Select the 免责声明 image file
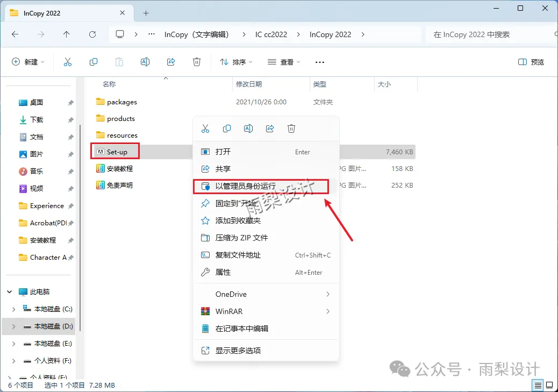 click(114, 185)
